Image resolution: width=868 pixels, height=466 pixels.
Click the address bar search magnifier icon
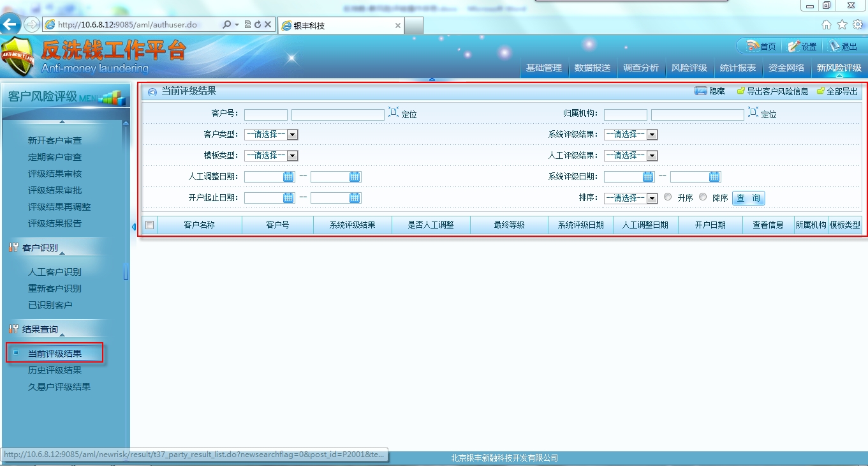tap(226, 25)
